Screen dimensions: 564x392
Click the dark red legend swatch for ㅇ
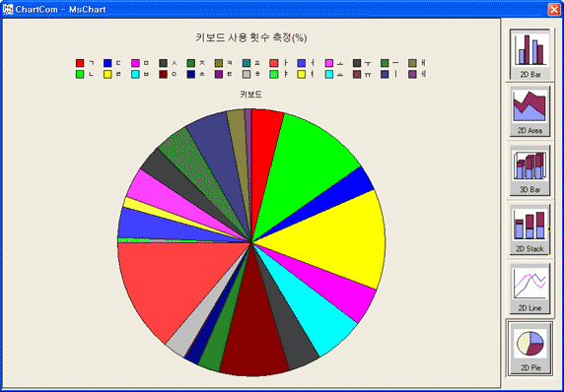point(164,75)
